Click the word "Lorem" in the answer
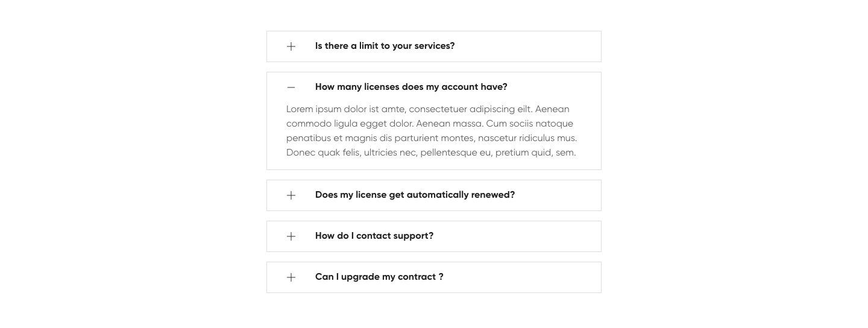The width and height of the screenshot is (868, 328). [300, 109]
